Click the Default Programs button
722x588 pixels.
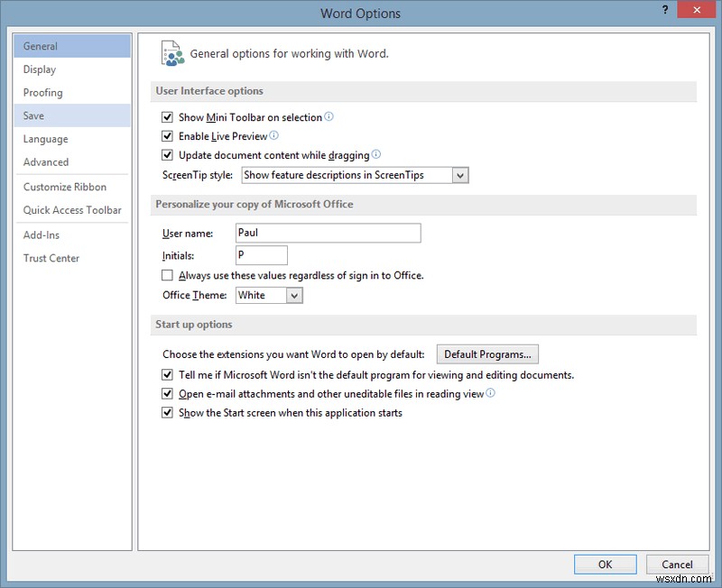tap(488, 354)
